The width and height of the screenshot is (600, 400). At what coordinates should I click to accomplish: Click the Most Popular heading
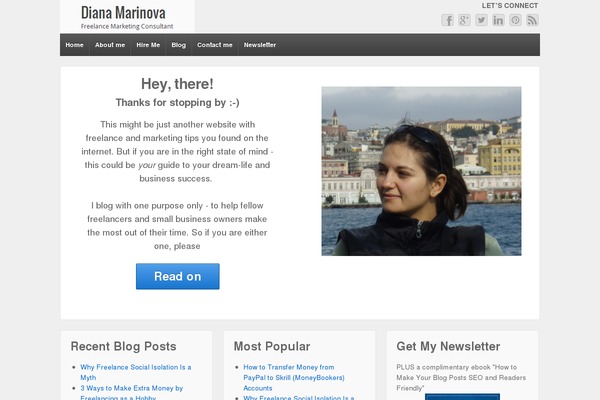point(272,346)
